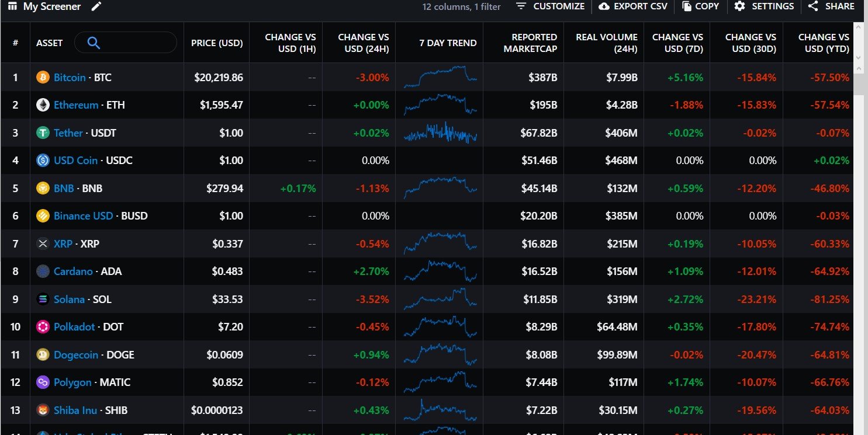
Task: Export the screener as CSV
Action: tap(633, 6)
